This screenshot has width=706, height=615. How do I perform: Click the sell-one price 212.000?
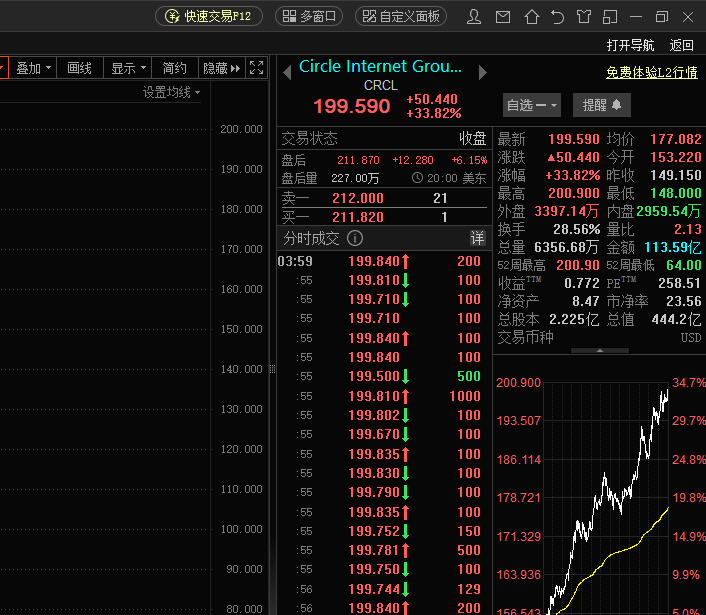[358, 198]
